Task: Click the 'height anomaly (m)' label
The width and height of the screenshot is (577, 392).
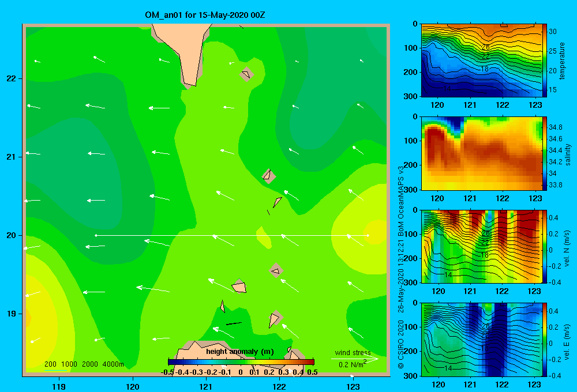Action: pos(240,352)
